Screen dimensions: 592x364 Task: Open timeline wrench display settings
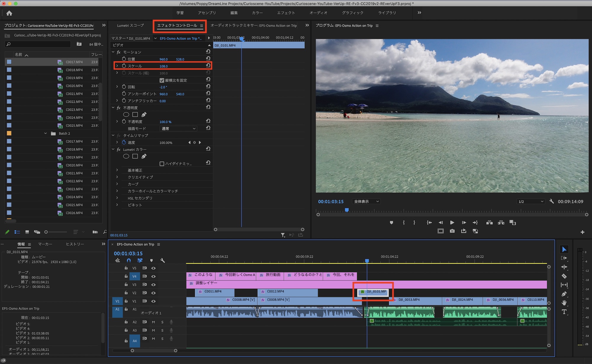point(163,260)
